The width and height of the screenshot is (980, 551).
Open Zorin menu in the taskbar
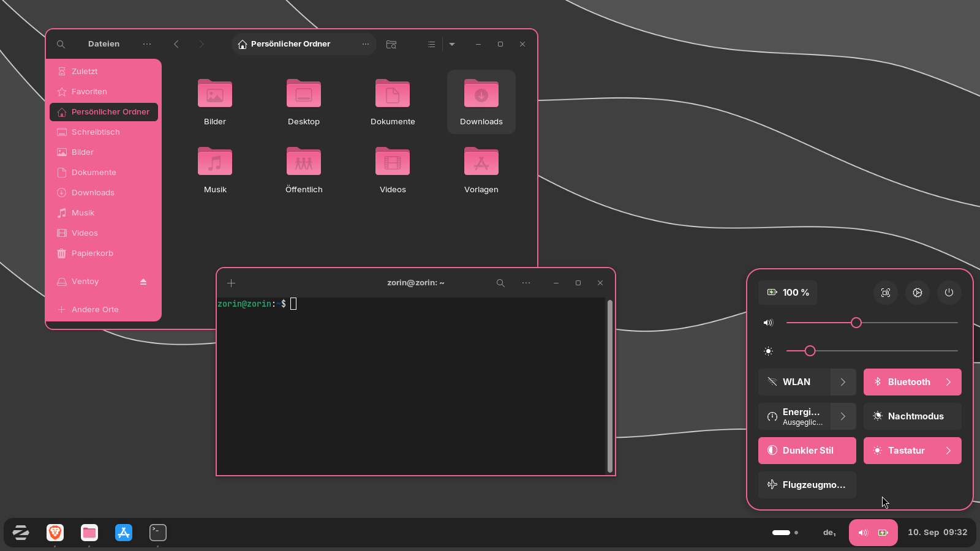pos(21,533)
